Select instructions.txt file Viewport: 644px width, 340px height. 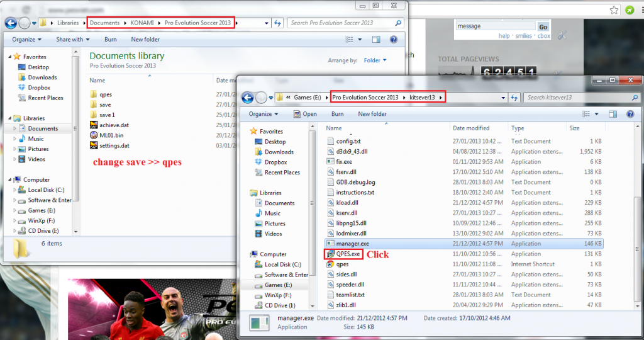point(351,193)
